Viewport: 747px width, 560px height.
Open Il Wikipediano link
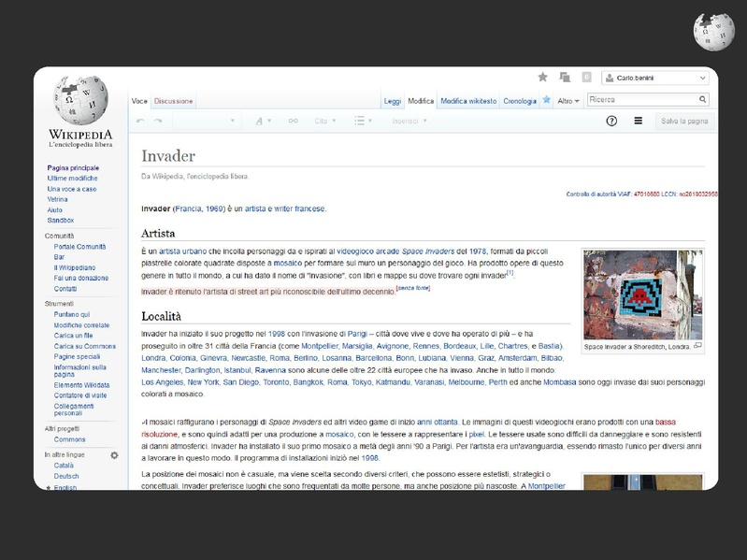74,267
